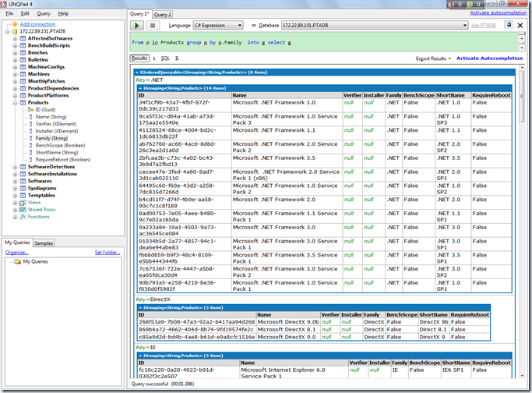Screen dimensions: 532x393
Task: Click the query editor scroll up arrow
Action: [x=522, y=38]
